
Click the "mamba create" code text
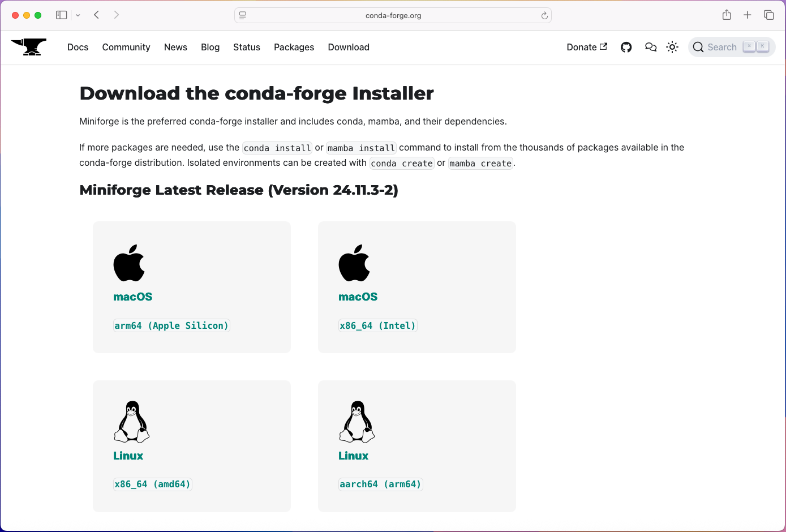point(480,163)
